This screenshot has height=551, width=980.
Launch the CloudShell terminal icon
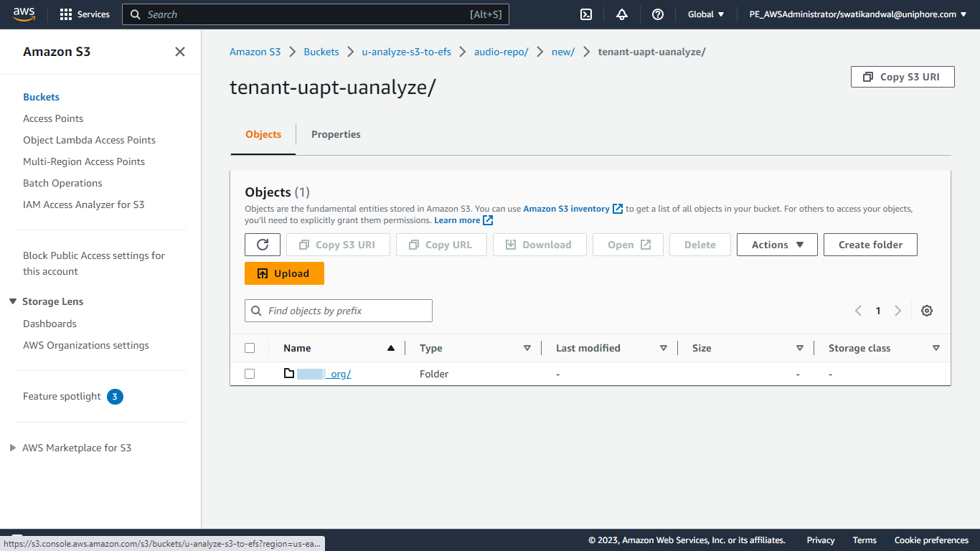(x=586, y=14)
